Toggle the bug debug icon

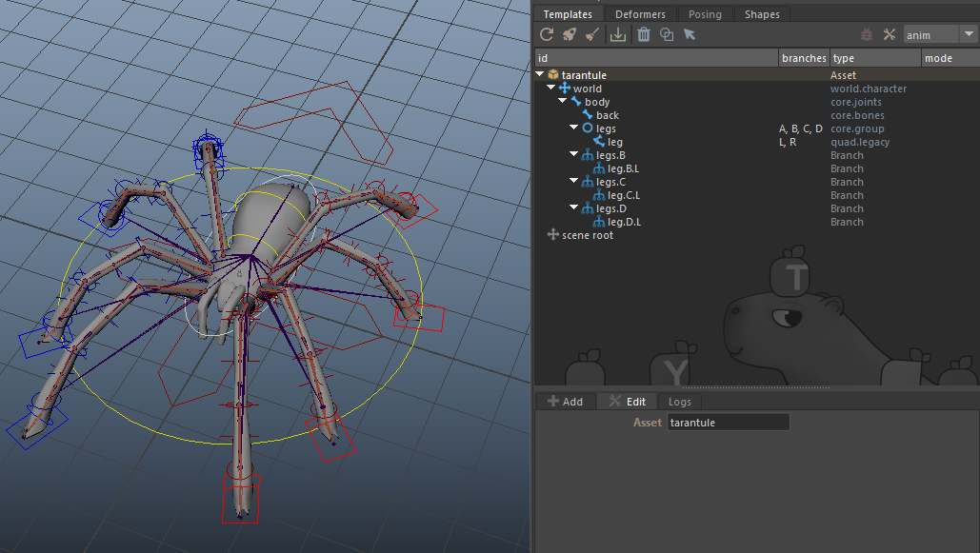coord(867,34)
